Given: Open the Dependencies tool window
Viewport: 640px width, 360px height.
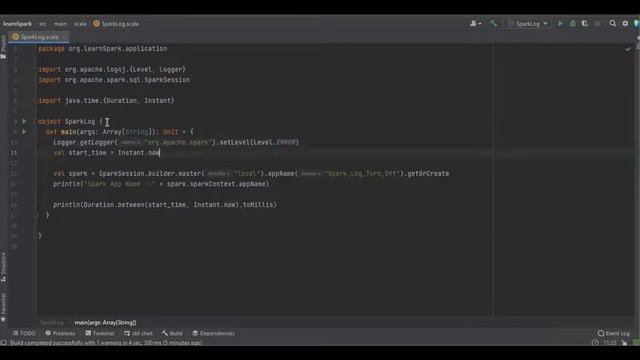Looking at the screenshot, I should [213, 333].
